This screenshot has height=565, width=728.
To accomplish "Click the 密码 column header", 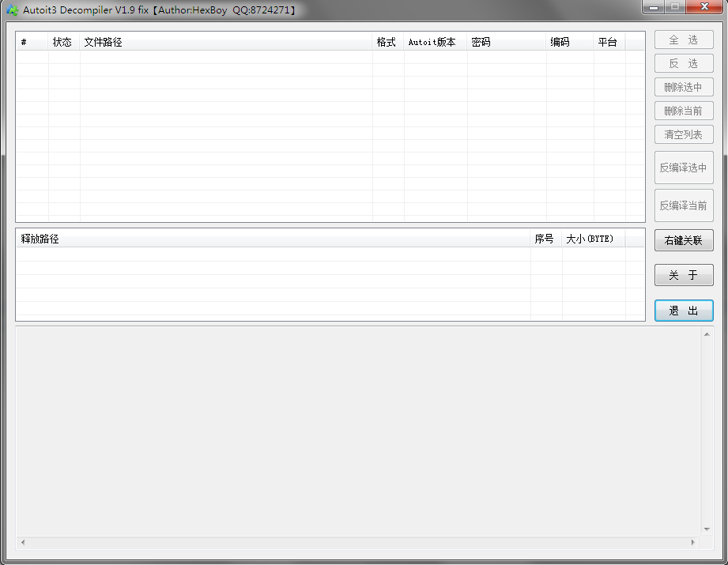I will tap(506, 42).
